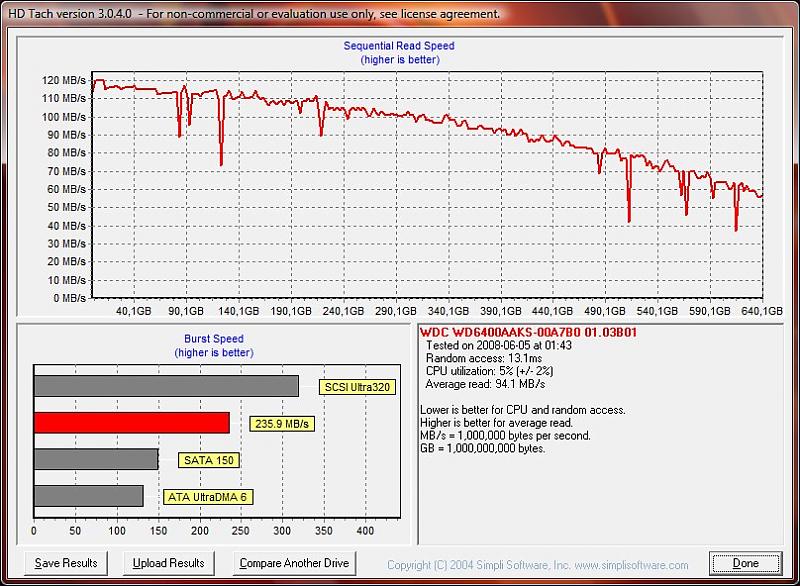Click the Burst Speed title
The width and height of the screenshot is (800, 586).
[x=214, y=339]
